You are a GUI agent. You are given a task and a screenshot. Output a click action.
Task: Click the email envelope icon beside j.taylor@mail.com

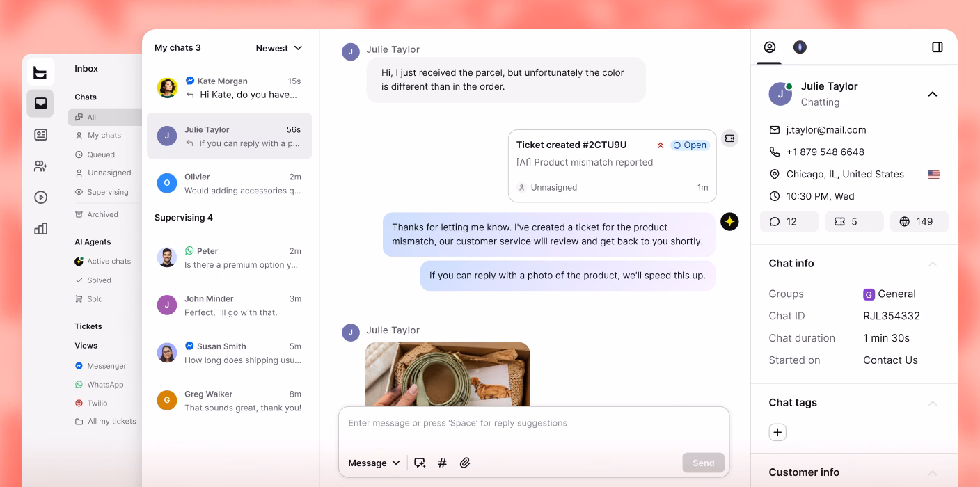775,130
